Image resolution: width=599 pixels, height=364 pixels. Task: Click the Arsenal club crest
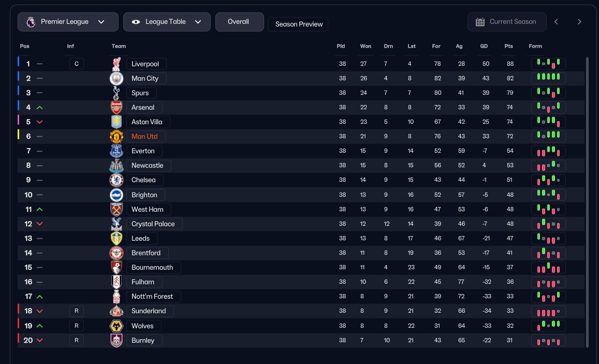coord(116,108)
